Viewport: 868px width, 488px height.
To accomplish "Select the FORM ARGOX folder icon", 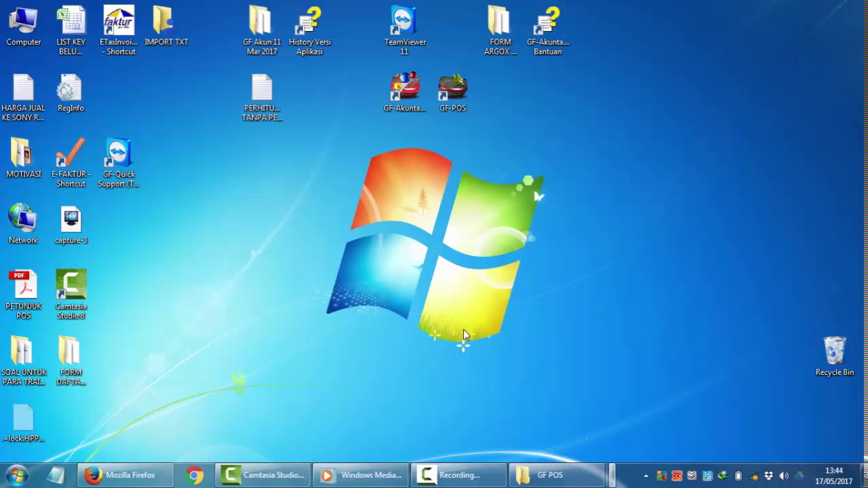I will coord(500,31).
